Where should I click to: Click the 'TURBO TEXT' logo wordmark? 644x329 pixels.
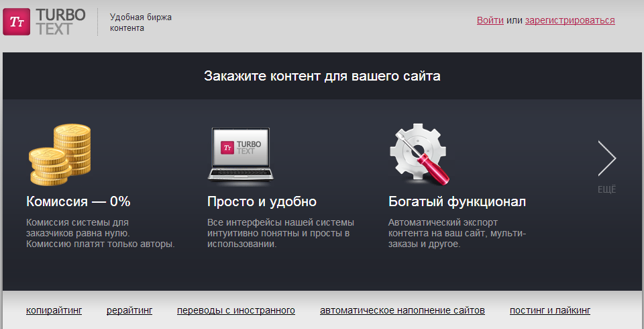pos(60,21)
